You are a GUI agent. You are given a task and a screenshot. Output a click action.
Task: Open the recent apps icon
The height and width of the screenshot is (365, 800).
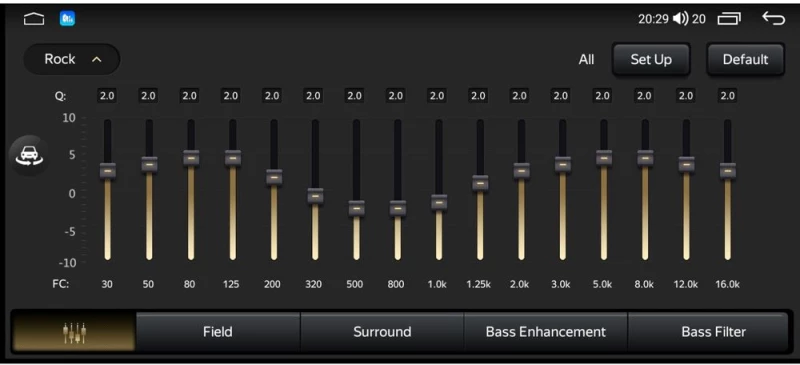pyautogui.click(x=729, y=19)
